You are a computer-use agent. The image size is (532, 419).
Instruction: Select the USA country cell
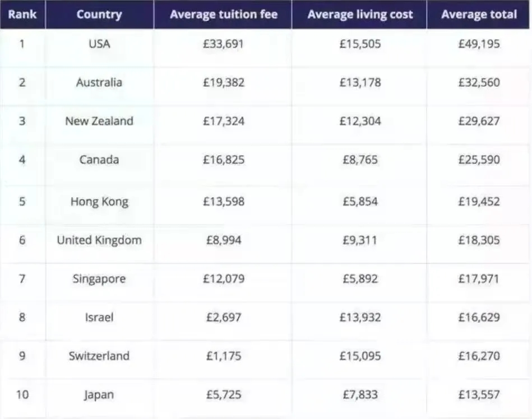coord(99,44)
